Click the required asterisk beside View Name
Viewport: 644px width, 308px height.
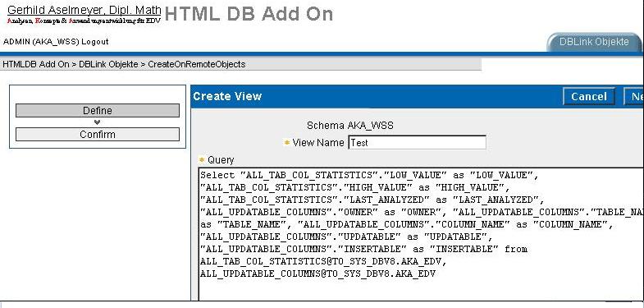click(x=287, y=143)
